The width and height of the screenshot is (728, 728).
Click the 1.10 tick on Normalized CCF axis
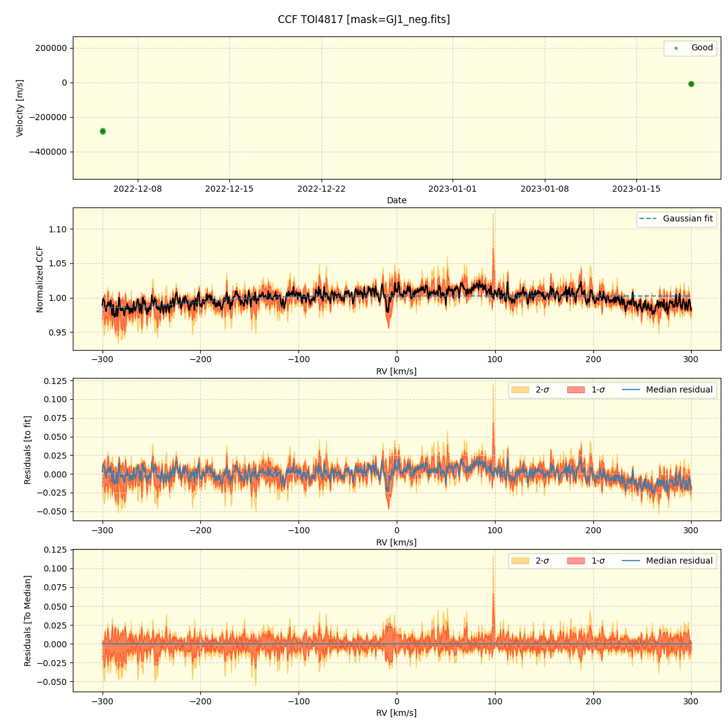tap(58, 229)
